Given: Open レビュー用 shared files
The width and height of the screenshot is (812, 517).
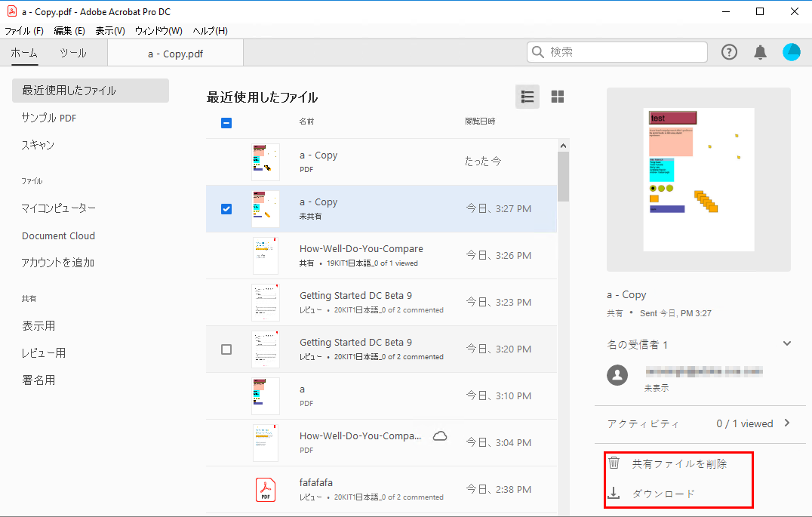Looking at the screenshot, I should coord(44,353).
